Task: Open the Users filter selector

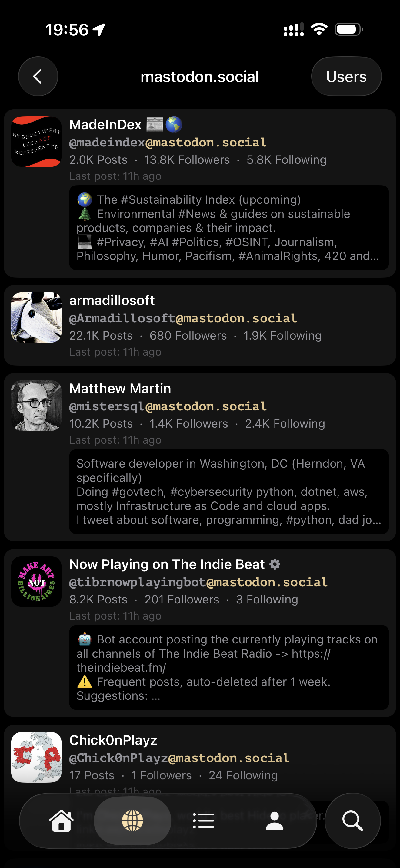Action: pos(346,76)
